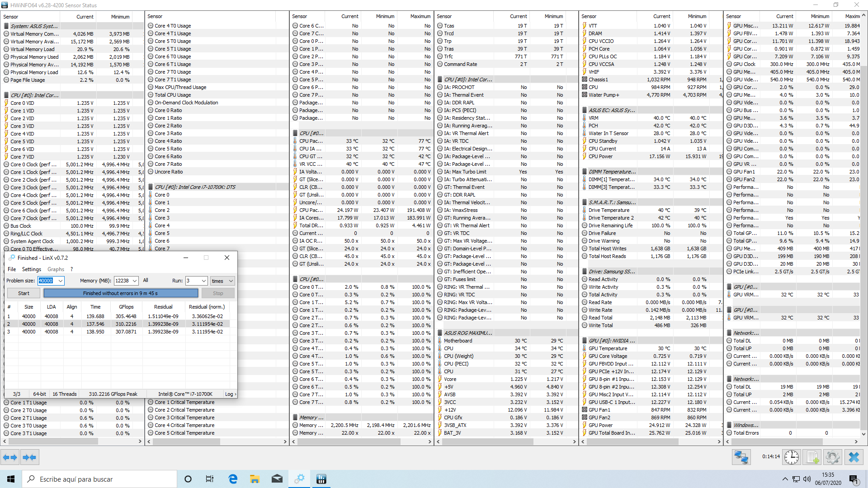
Task: Click the clock reset-timer icon
Action: [791, 457]
